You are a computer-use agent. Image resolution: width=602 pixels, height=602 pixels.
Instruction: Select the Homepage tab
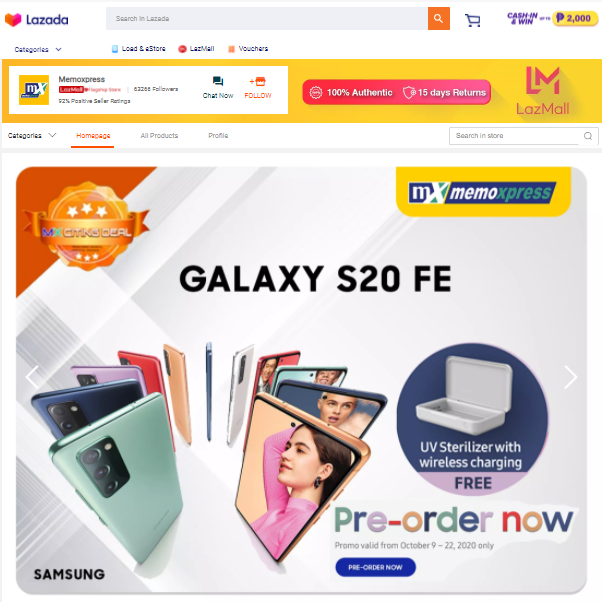pyautogui.click(x=93, y=136)
